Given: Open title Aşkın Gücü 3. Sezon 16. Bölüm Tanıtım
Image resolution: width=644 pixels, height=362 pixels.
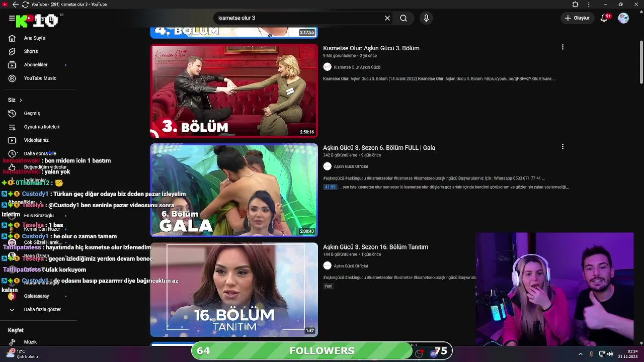Looking at the screenshot, I should [375, 247].
